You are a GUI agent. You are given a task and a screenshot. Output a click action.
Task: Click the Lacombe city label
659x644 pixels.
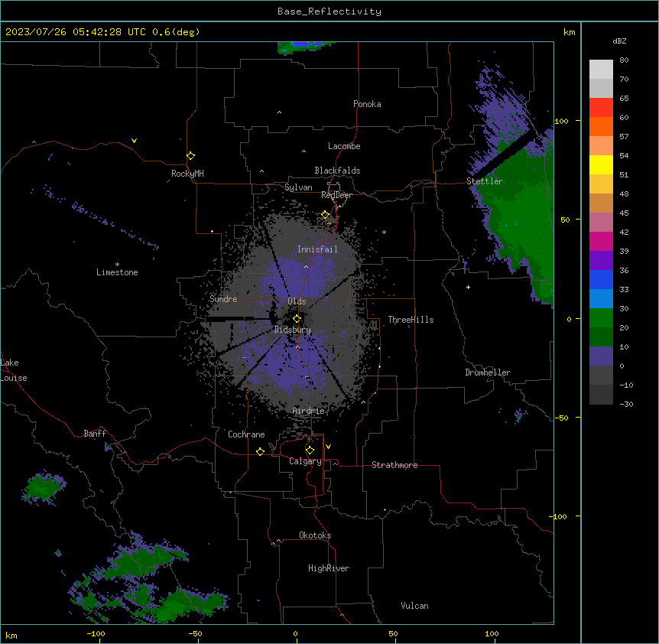(344, 146)
